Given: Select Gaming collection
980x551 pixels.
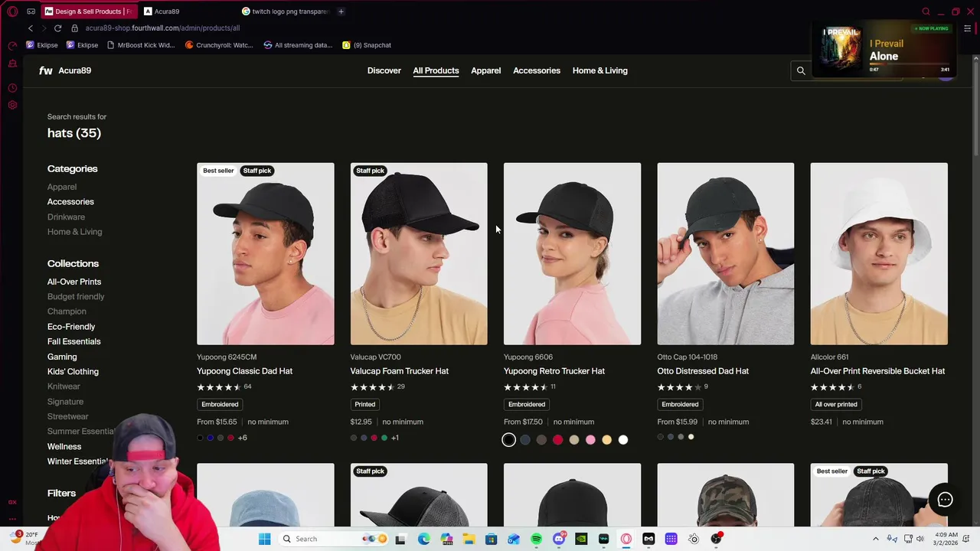Looking at the screenshot, I should (62, 357).
